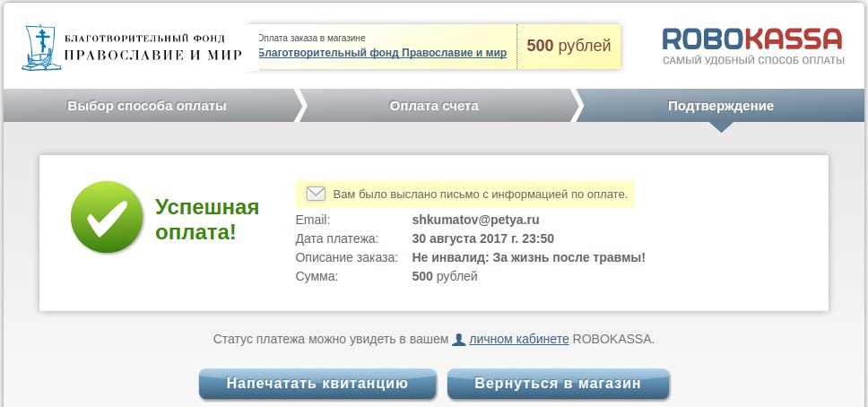
Task: Click the Успешная оплата! heading
Action: pyautogui.click(x=207, y=220)
